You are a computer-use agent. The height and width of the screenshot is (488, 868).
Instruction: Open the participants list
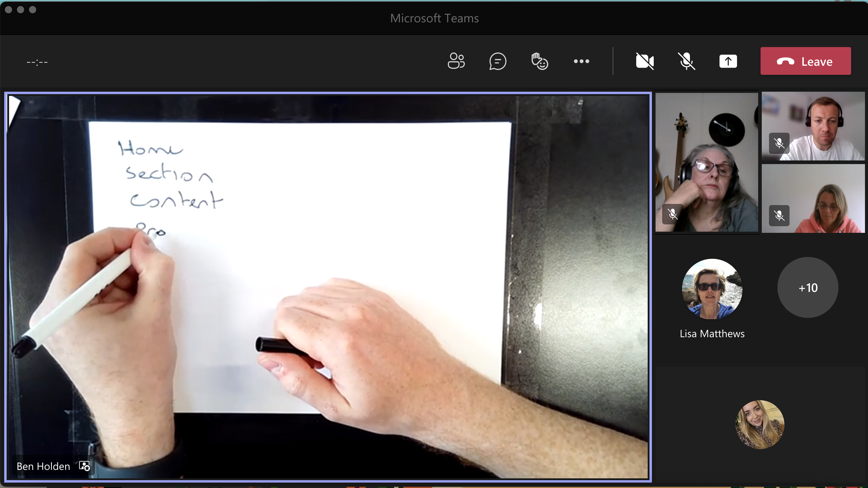tap(457, 61)
